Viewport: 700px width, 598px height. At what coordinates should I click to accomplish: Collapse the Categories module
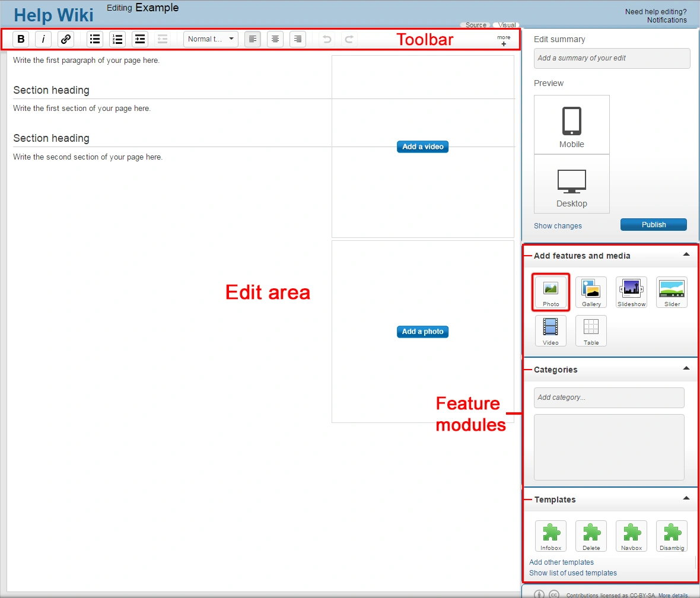click(686, 368)
